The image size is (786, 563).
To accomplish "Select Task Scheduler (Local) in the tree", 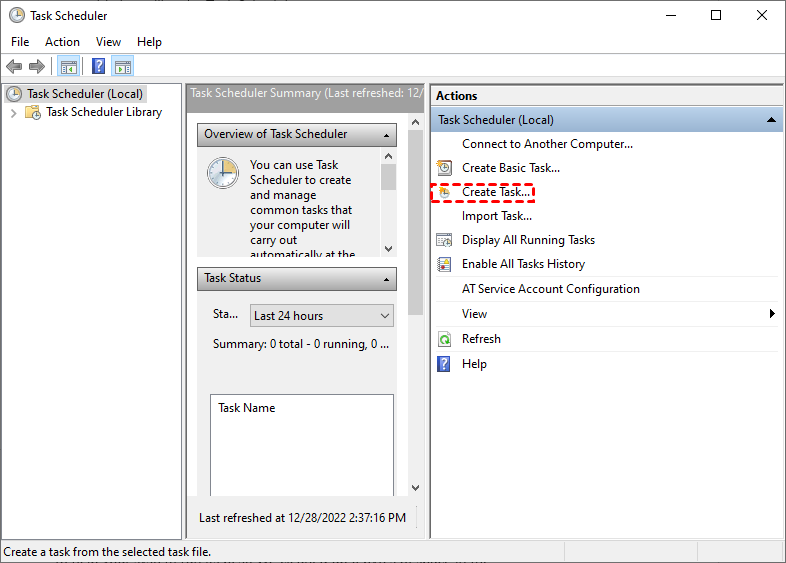I will point(85,94).
